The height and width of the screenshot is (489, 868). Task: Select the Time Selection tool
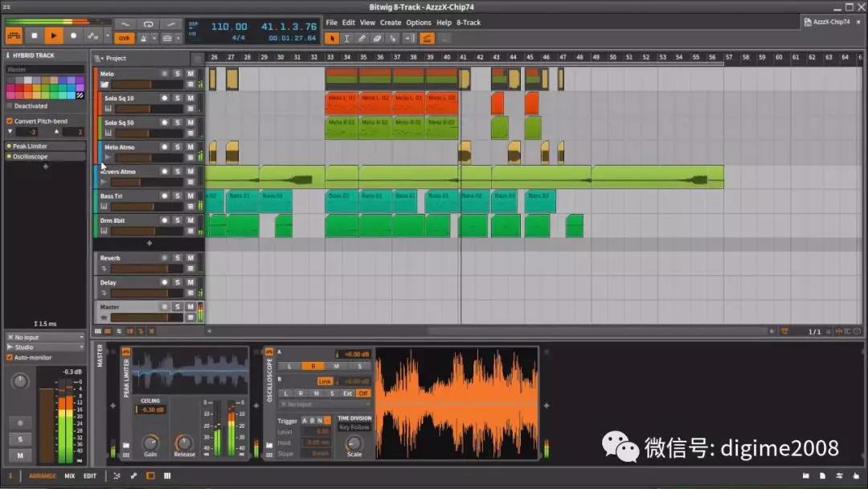coord(346,39)
